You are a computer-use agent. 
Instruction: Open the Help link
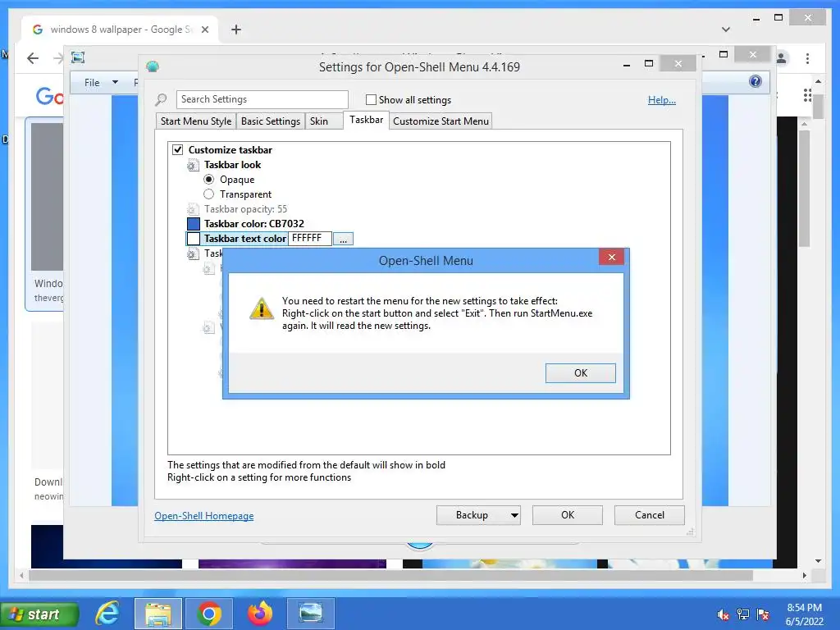[662, 100]
